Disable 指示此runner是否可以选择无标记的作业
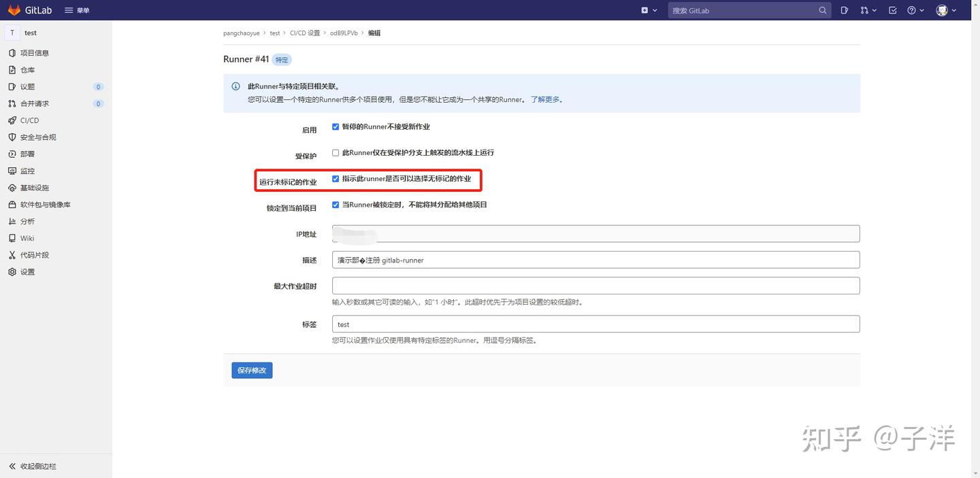 coord(336,178)
